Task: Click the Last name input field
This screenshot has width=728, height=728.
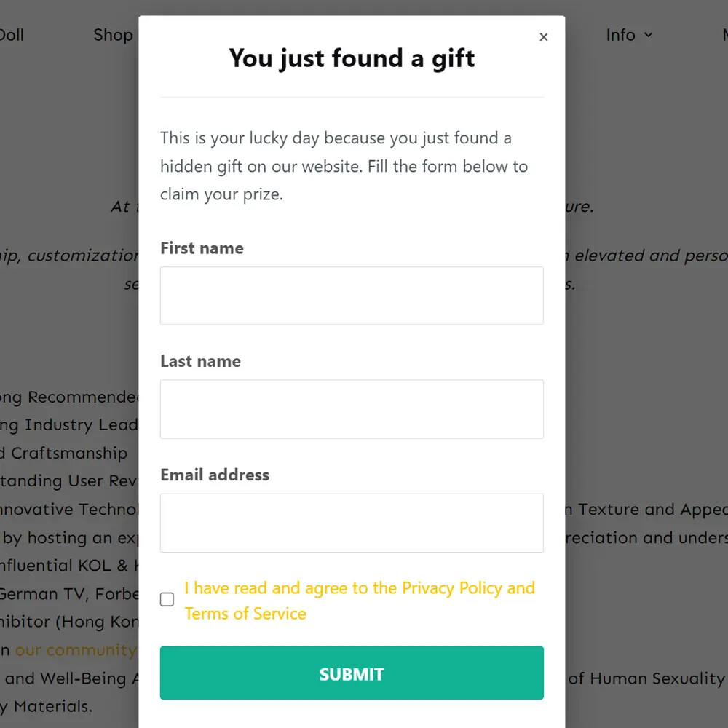Action: [352, 409]
